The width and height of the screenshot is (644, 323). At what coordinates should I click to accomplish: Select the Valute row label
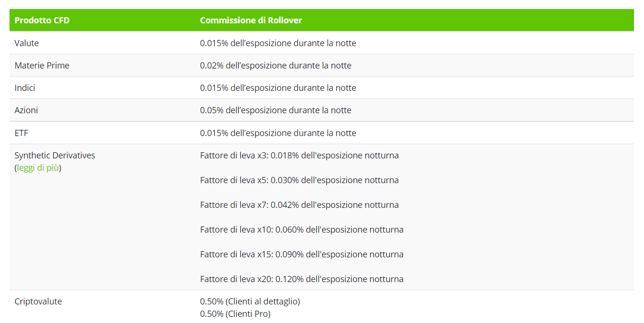(x=27, y=43)
